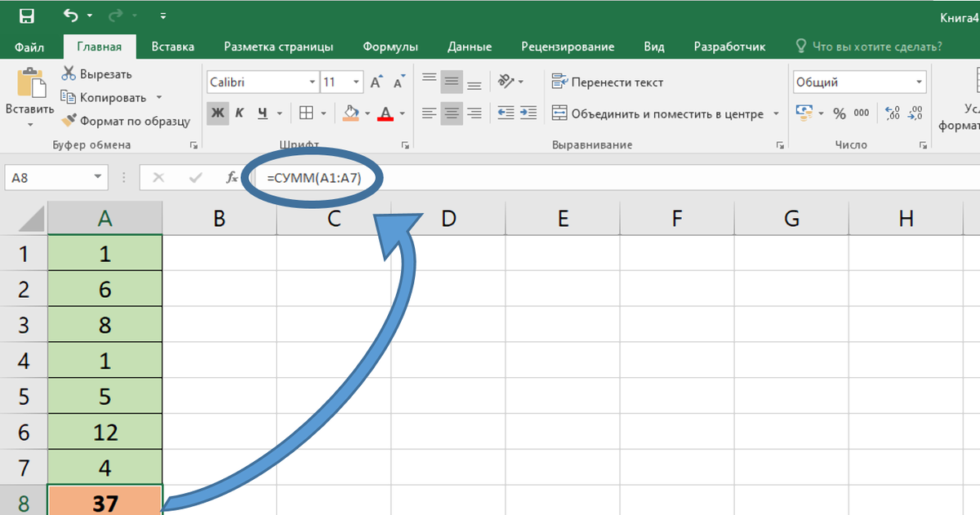This screenshot has width=980, height=515.
Task: Apply fill color paint bucket
Action: (351, 113)
